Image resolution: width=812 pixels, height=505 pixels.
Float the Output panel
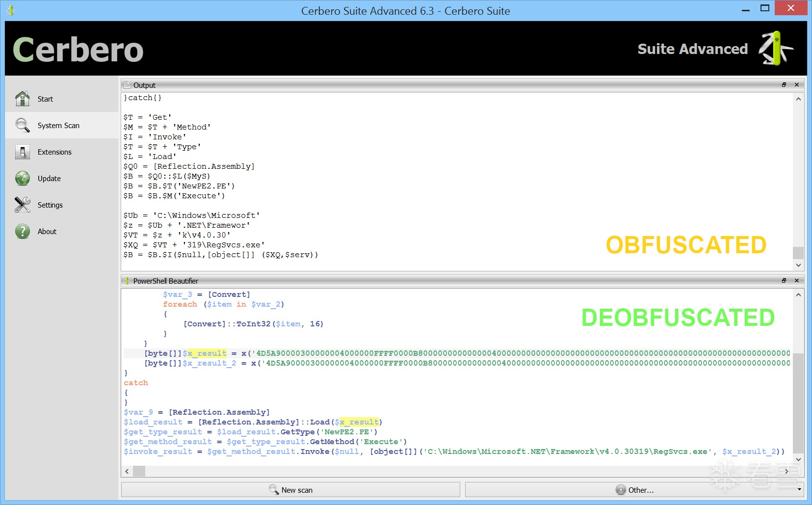click(784, 85)
